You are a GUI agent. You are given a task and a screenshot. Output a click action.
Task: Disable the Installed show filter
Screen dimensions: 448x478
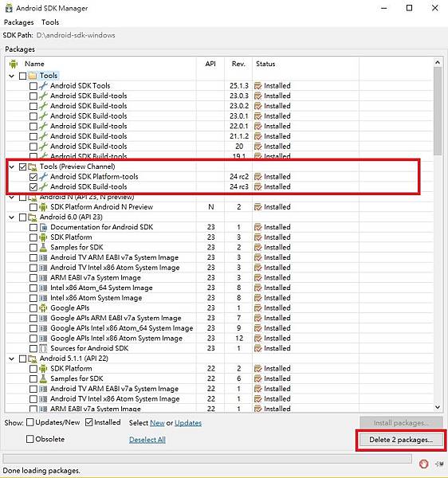click(88, 422)
